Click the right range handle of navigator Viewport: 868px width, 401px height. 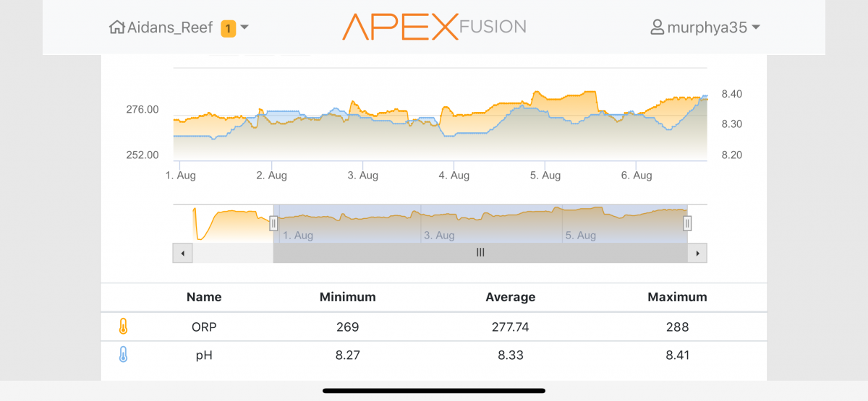687,223
